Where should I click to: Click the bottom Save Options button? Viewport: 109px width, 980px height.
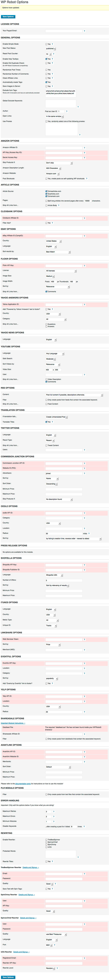[8, 977]
